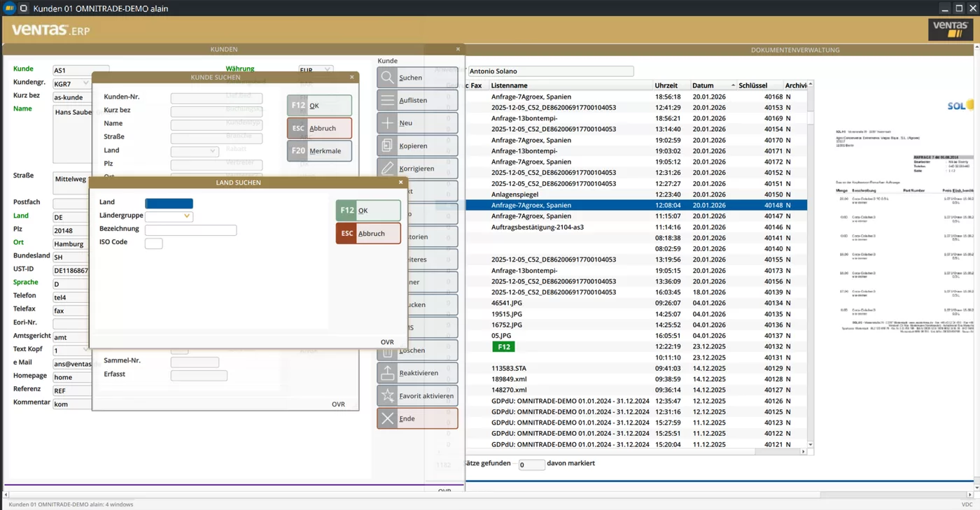Close the Kunde suchen dialog
Image resolution: width=980 pixels, height=510 pixels.
click(352, 77)
